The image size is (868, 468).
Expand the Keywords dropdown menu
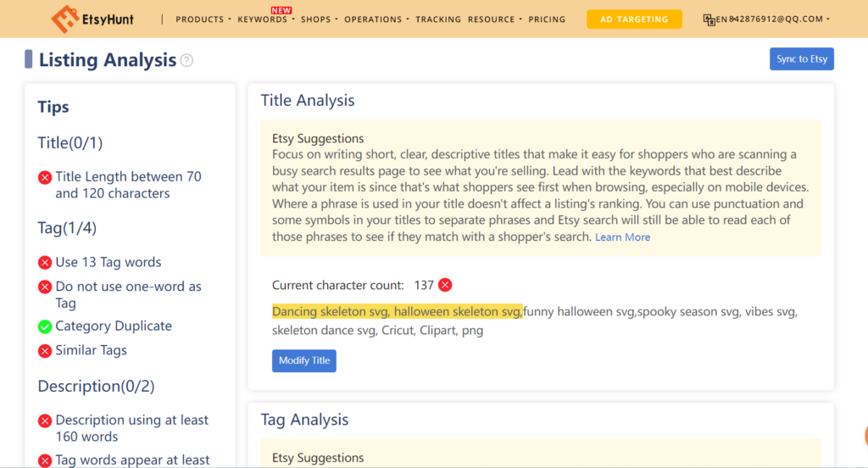coord(264,19)
